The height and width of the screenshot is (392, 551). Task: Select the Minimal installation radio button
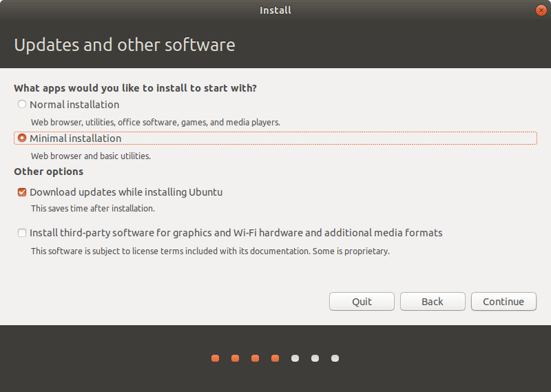[x=22, y=138]
